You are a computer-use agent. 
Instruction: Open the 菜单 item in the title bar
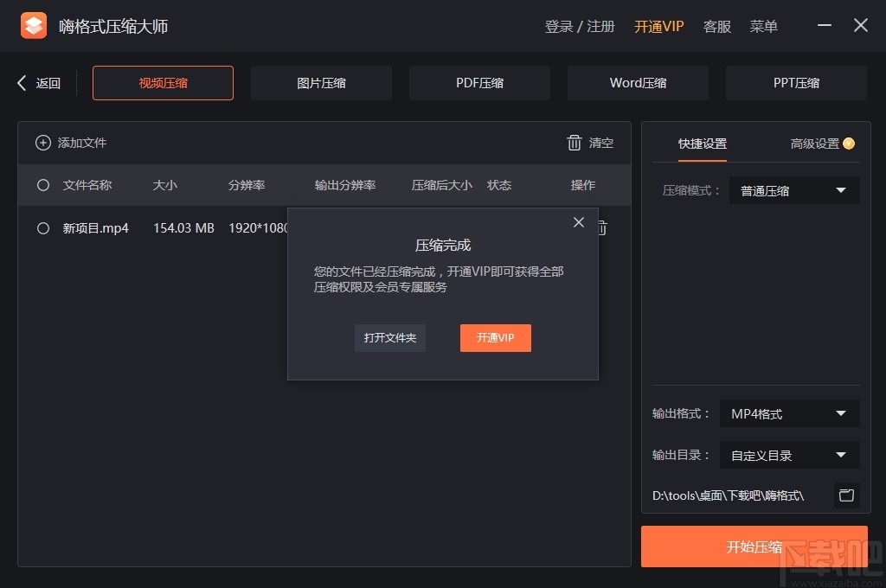point(763,26)
